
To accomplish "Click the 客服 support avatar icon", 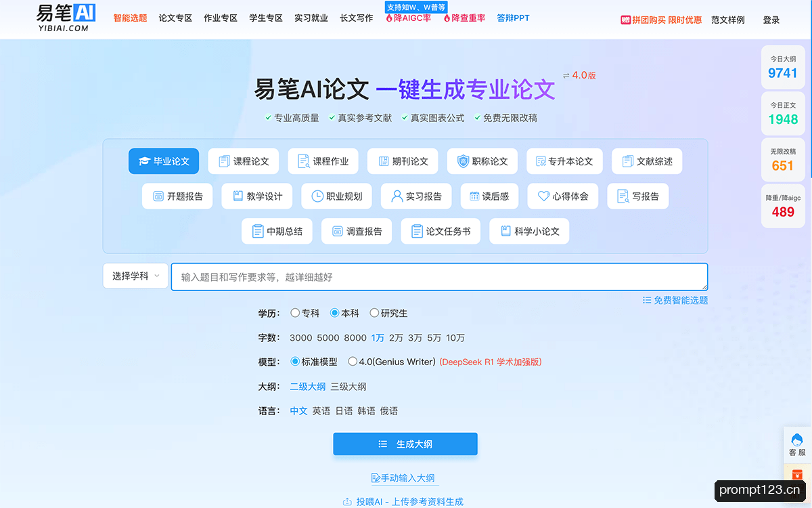I will 797,440.
